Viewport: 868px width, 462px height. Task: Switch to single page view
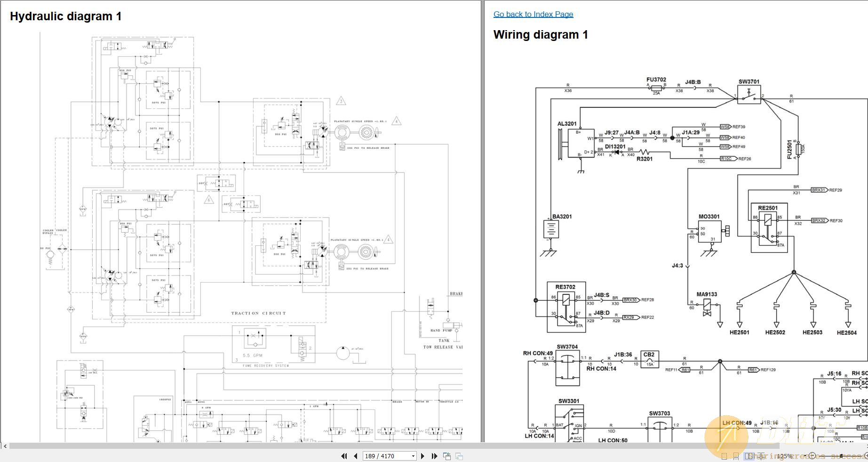tap(724, 456)
